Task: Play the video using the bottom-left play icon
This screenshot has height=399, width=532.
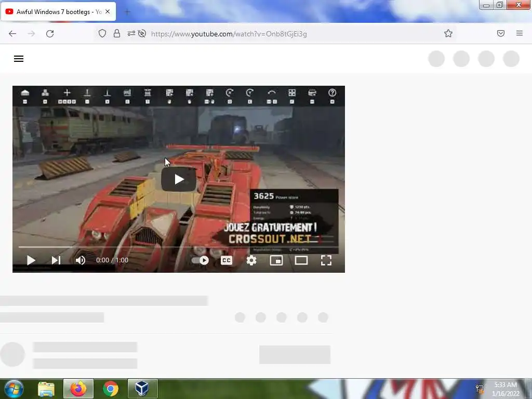Action: coord(31,260)
